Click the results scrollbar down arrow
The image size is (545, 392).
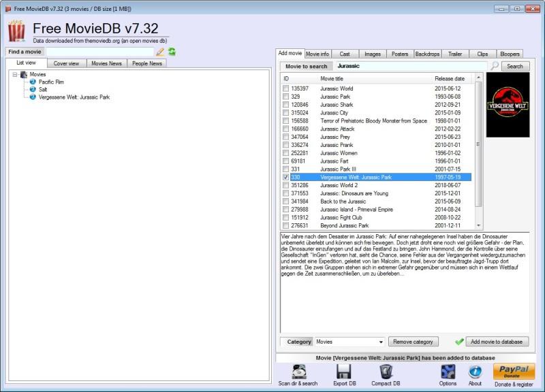point(478,225)
